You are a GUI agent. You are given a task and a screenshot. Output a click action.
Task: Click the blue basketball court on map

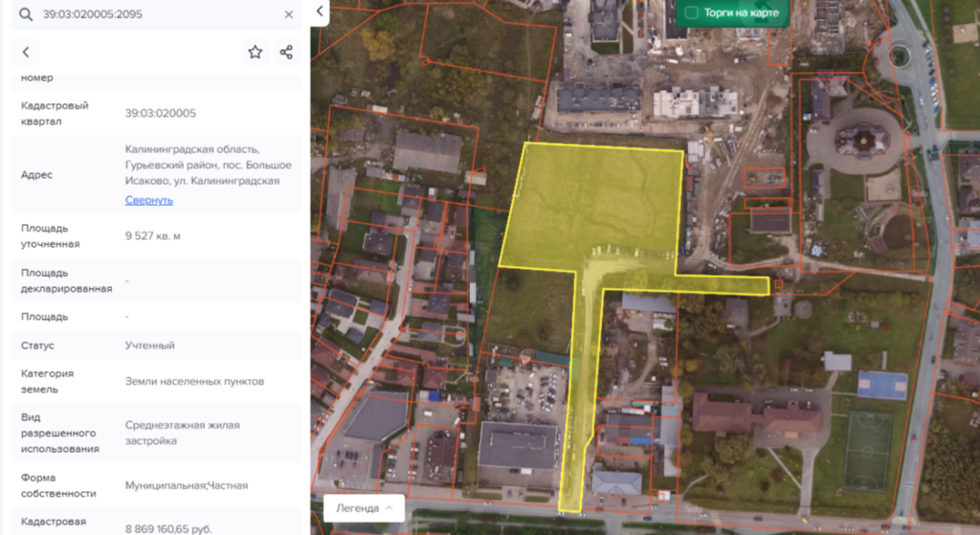881,385
